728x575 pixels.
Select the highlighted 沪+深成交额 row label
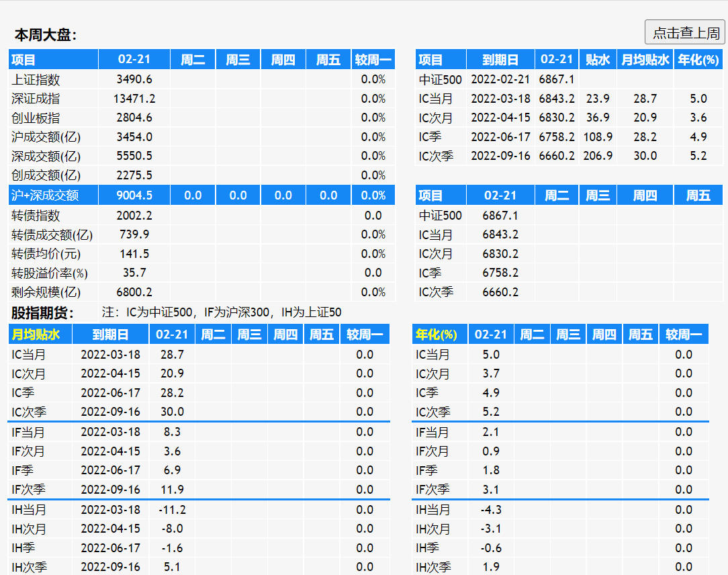click(x=45, y=195)
